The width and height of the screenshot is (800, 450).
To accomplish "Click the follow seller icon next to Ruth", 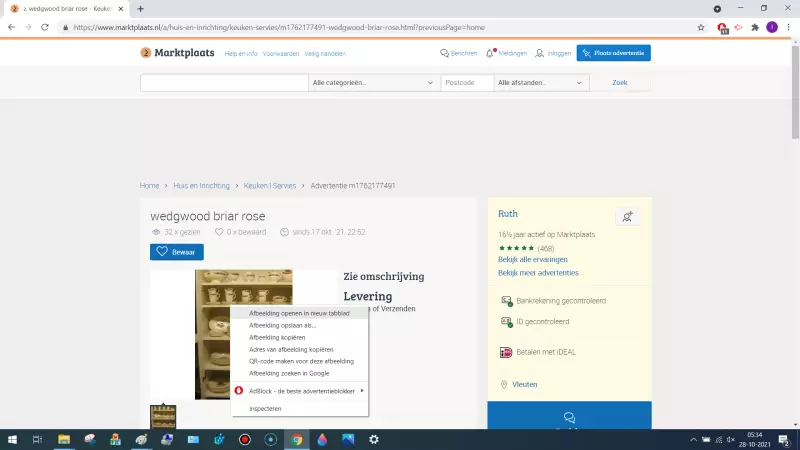I will pos(627,216).
